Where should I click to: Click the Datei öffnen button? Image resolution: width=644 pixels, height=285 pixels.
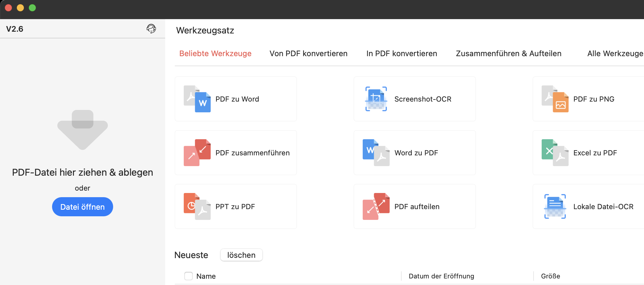point(82,206)
